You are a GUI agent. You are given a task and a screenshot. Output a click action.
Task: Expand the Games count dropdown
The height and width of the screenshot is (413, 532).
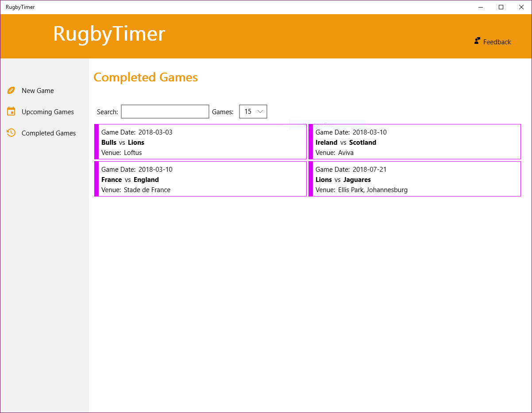(253, 112)
